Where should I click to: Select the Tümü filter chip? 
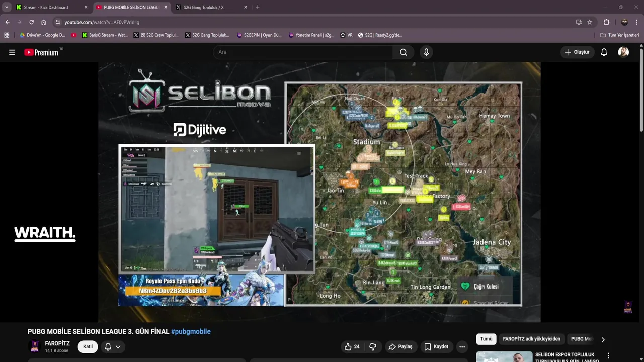pyautogui.click(x=486, y=339)
